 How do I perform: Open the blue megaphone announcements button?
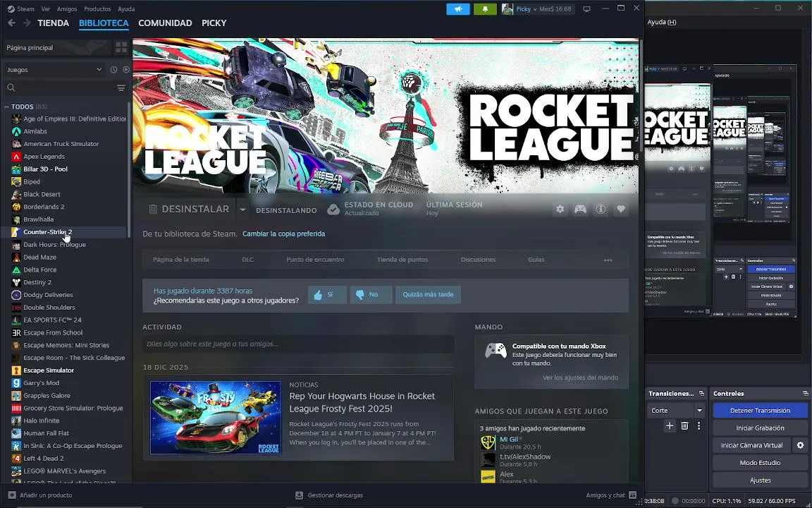(x=457, y=8)
